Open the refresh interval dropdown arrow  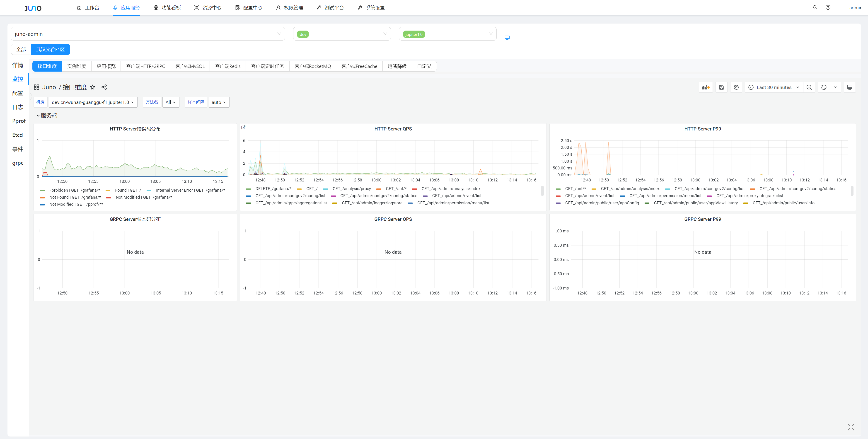pyautogui.click(x=835, y=87)
